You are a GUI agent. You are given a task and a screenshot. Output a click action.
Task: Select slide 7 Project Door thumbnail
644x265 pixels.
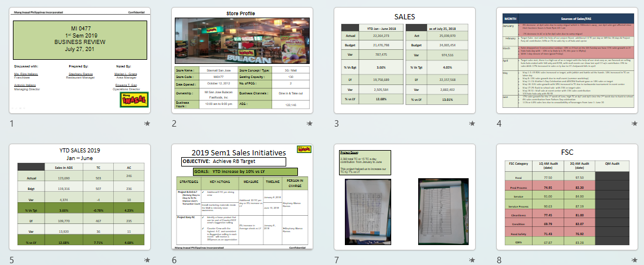click(405, 197)
